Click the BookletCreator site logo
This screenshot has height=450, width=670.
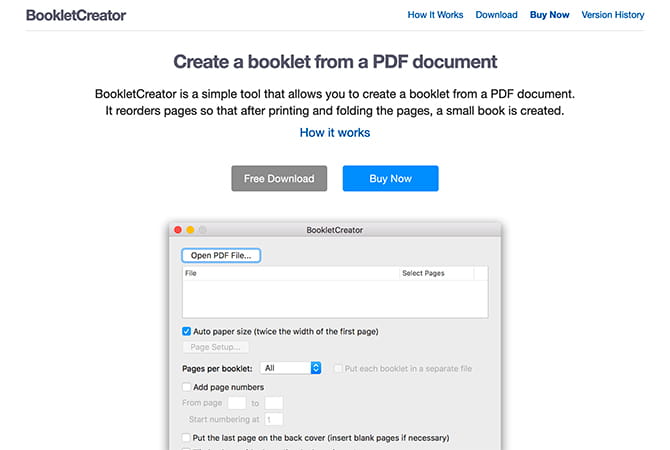click(x=76, y=15)
